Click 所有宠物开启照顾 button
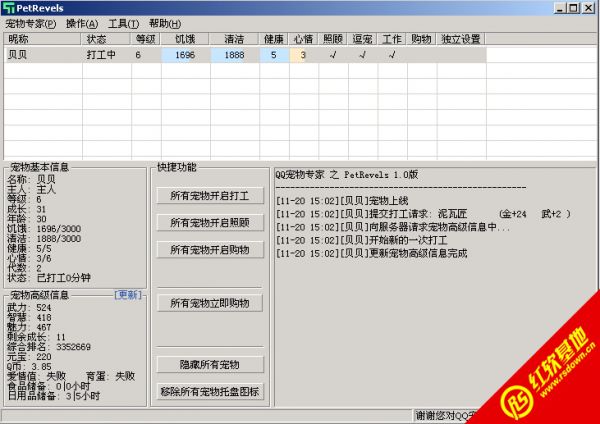Screen dimensions: 600x424 [210, 222]
